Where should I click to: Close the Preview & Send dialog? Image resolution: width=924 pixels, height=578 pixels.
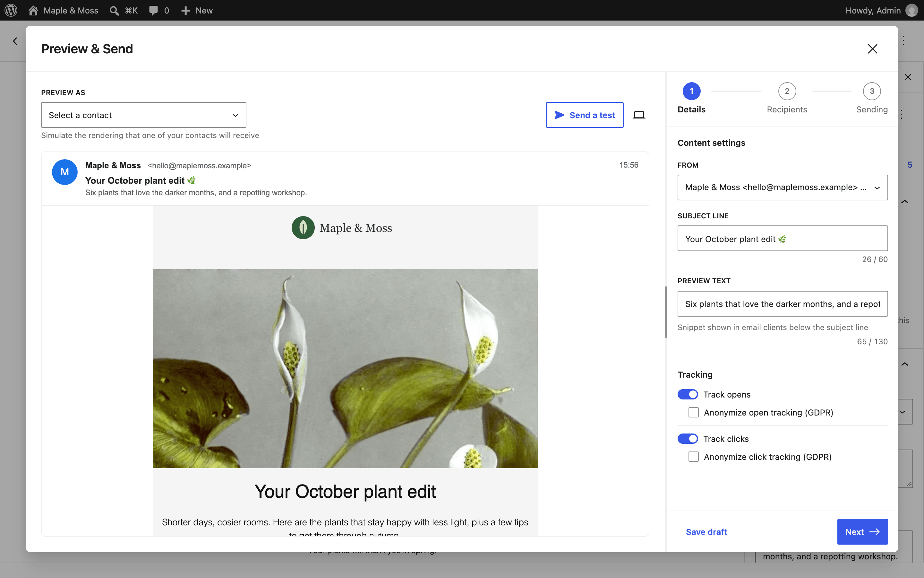[872, 48]
